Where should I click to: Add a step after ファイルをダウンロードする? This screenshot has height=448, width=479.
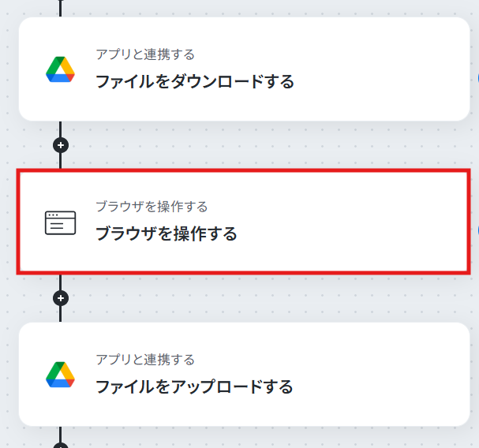point(61,145)
